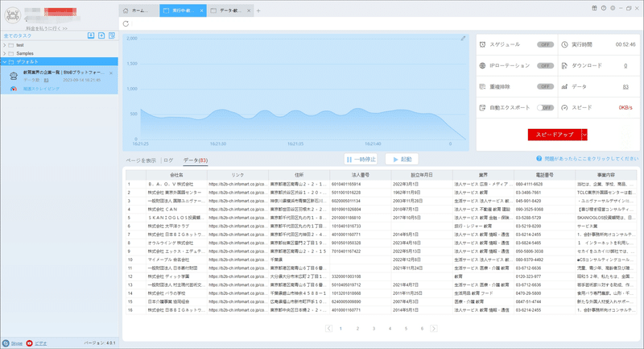Click the ダウンロード file icon

coord(565,66)
